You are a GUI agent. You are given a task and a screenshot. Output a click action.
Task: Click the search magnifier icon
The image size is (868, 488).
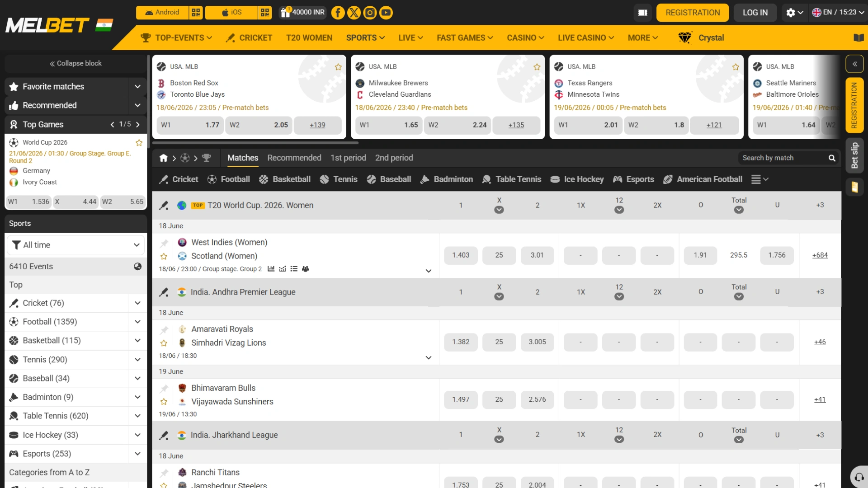tap(832, 158)
